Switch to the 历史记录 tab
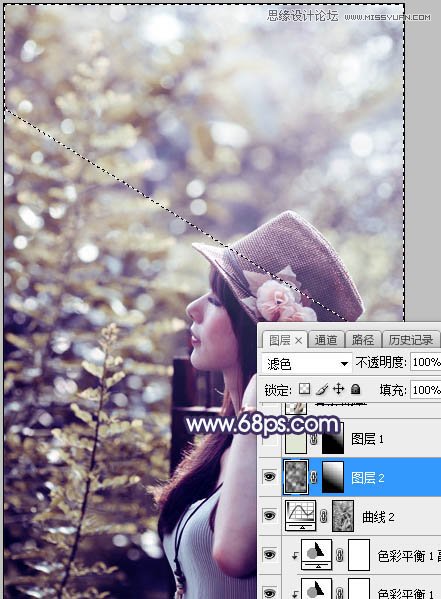The width and height of the screenshot is (441, 599). [411, 340]
